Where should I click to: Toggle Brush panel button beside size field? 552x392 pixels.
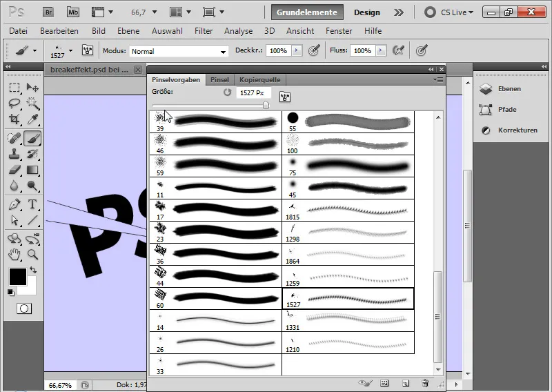(285, 97)
